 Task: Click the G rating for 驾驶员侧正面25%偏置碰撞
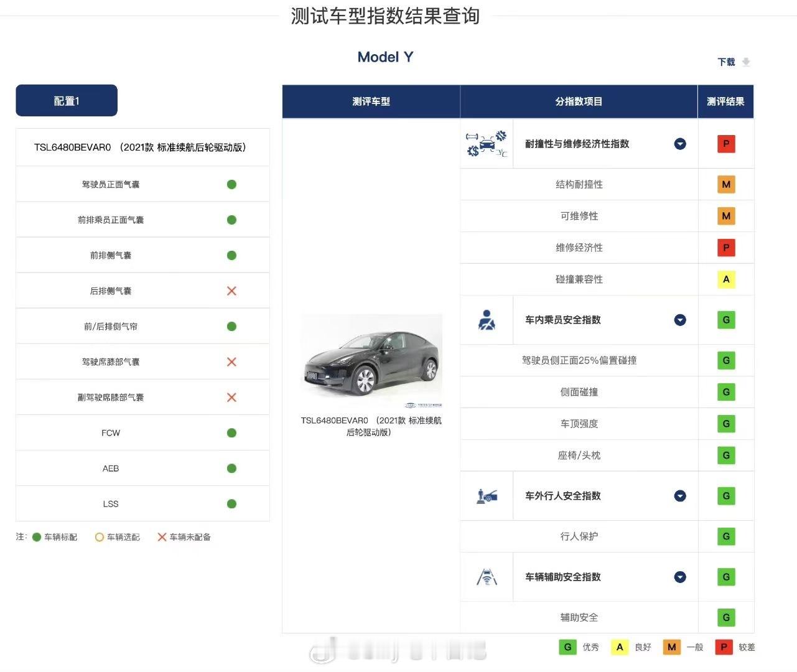[726, 360]
